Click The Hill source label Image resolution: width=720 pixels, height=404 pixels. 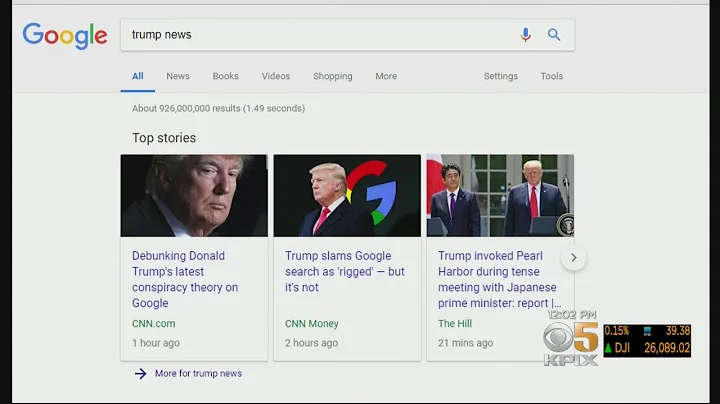[455, 324]
